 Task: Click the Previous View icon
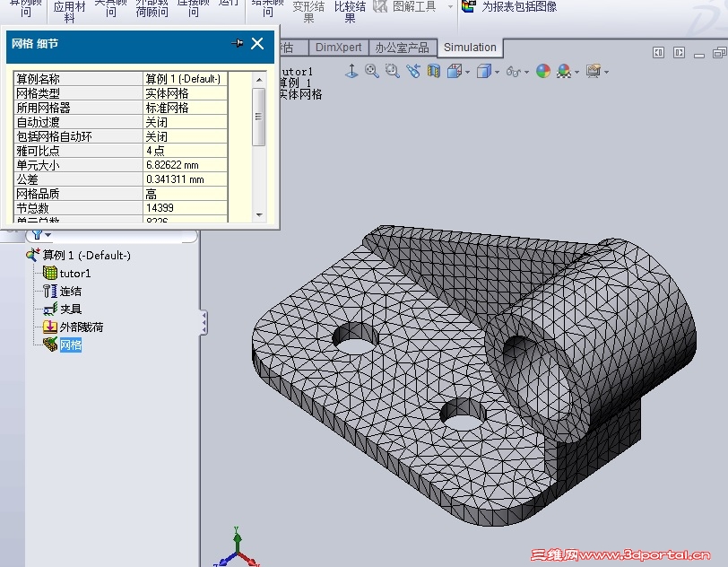point(412,71)
